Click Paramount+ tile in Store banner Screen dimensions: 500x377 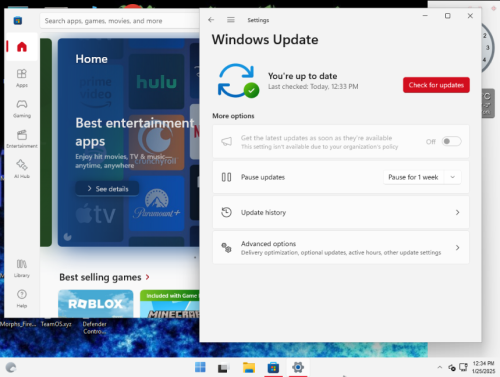[x=156, y=204]
